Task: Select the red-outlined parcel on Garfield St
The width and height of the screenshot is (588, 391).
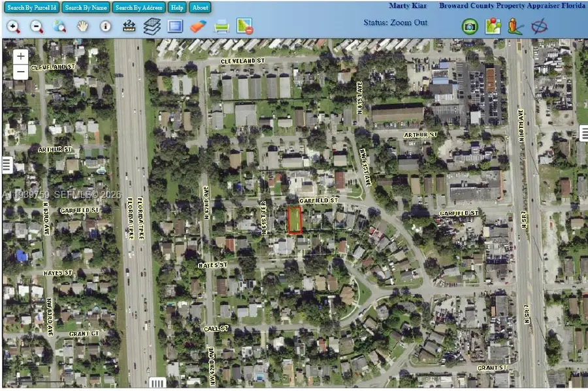Action: pos(294,221)
